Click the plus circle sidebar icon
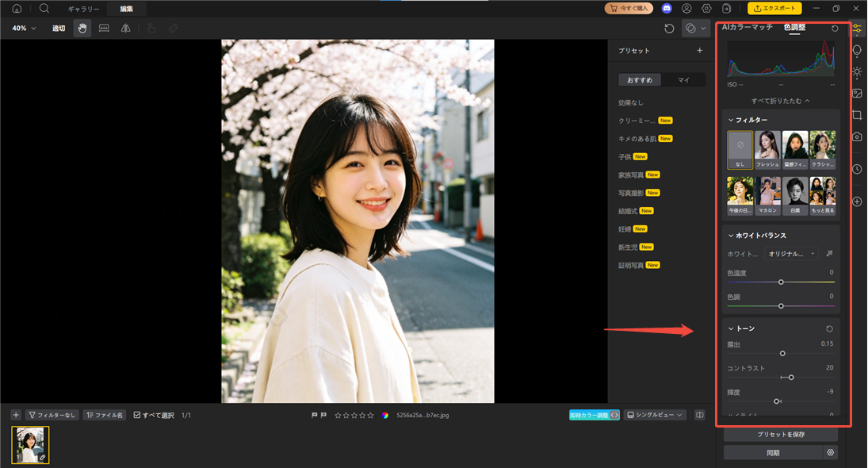 click(x=857, y=201)
